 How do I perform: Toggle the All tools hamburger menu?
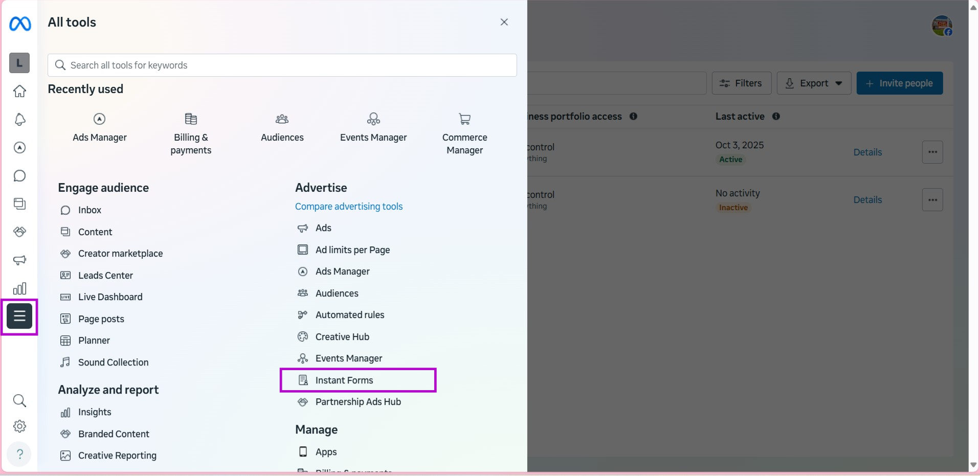pos(19,316)
